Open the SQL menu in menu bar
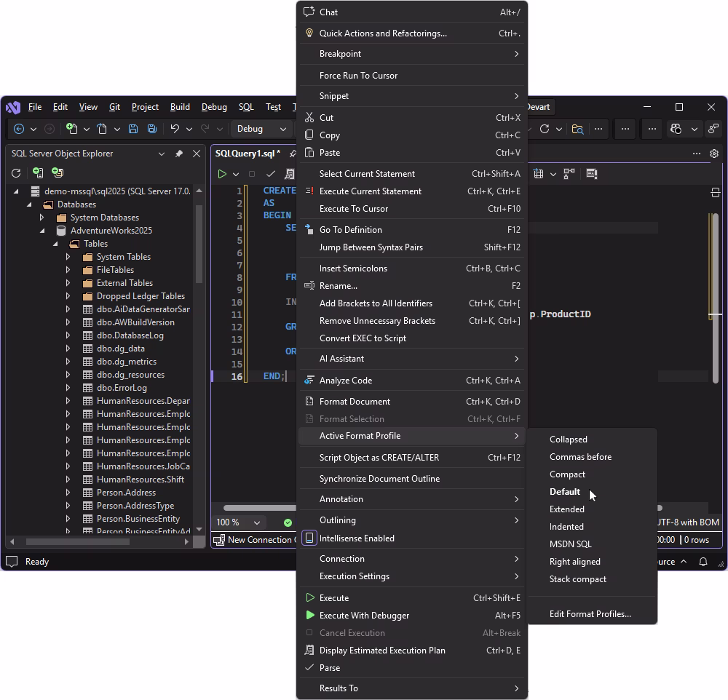This screenshot has width=728, height=700. pos(246,107)
